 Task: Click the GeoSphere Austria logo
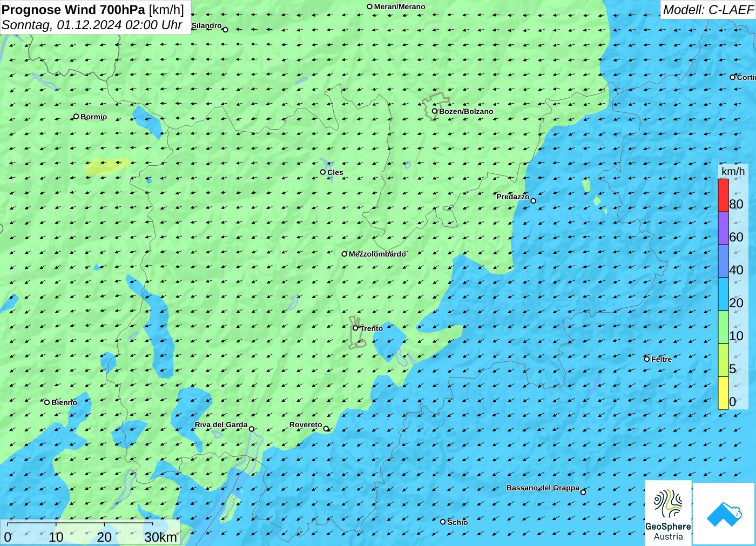(668, 513)
